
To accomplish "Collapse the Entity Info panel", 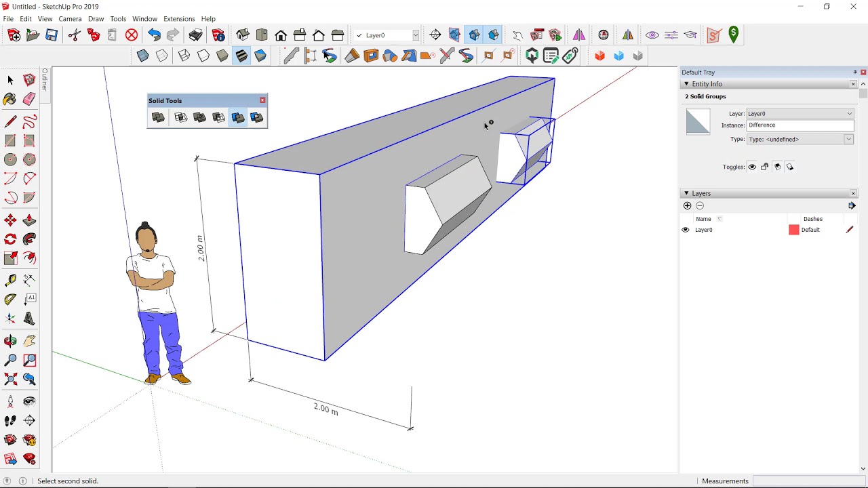I will (686, 84).
